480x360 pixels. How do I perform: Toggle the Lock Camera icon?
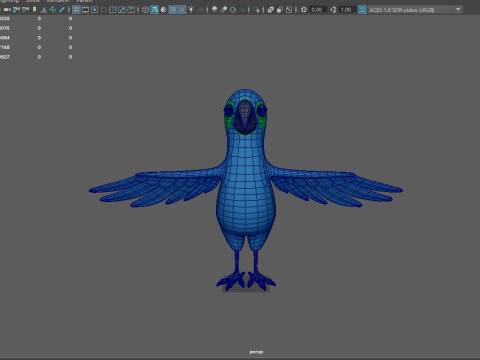(16, 10)
